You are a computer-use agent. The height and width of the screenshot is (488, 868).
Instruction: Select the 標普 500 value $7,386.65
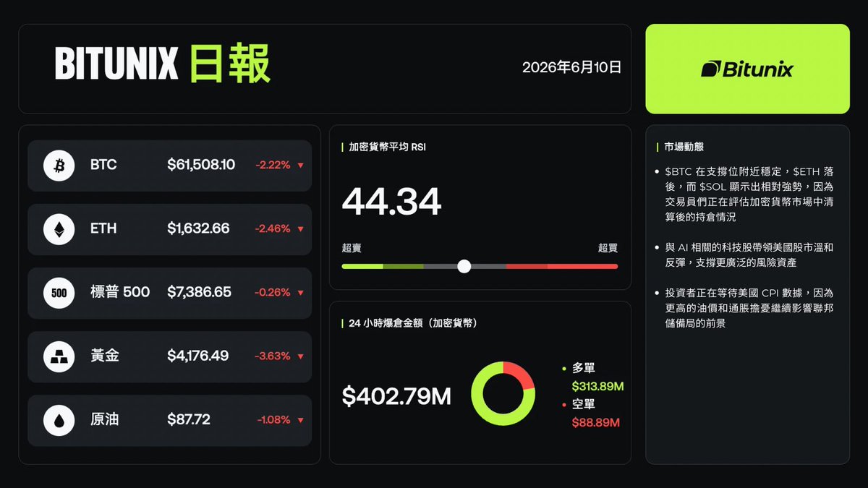(199, 292)
